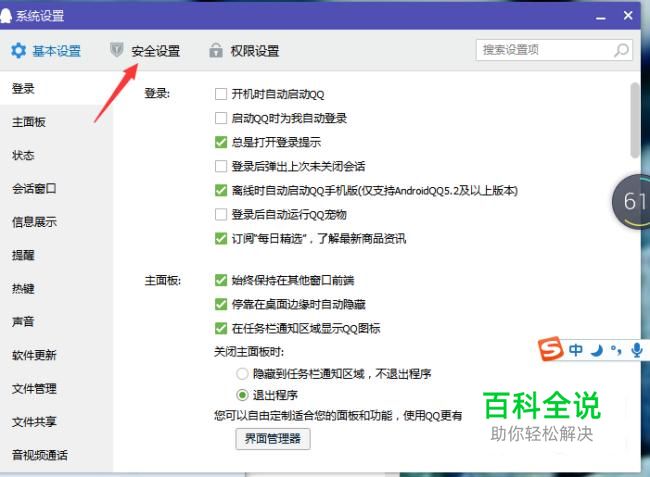Switch to the 权限设置 tab
This screenshot has width=650, height=477.
point(244,51)
